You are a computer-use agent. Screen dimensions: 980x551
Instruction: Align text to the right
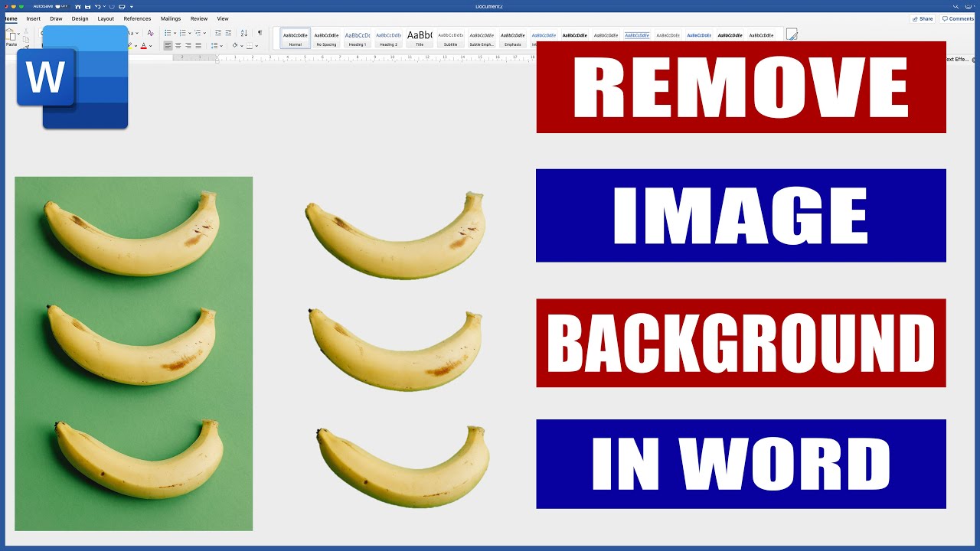[x=188, y=45]
